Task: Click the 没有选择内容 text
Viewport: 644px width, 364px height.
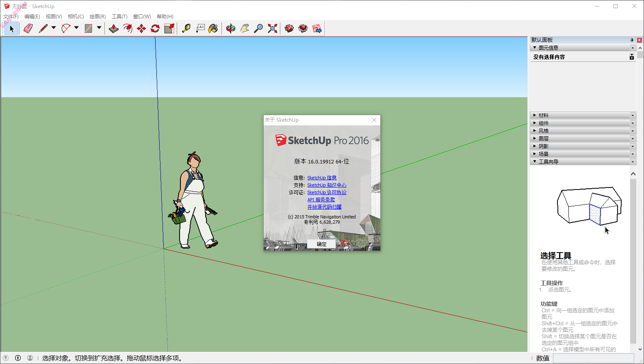Action: click(x=549, y=57)
